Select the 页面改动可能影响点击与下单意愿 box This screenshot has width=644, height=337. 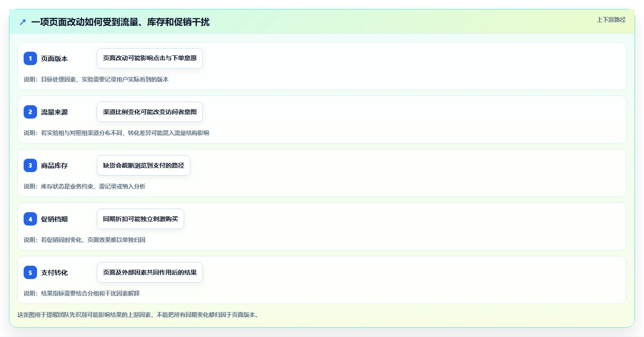pyautogui.click(x=150, y=58)
